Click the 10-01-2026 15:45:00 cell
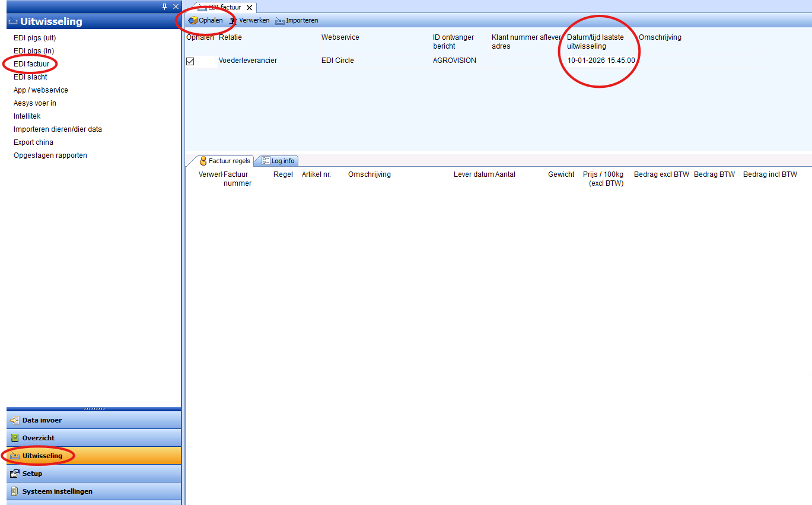Viewport: 812px width, 505px height. [601, 61]
